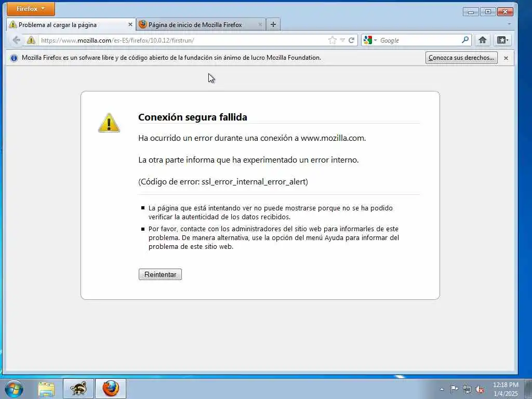532x399 pixels.
Task: Close the 'Problema al cargar la página' tab
Action: [130, 25]
